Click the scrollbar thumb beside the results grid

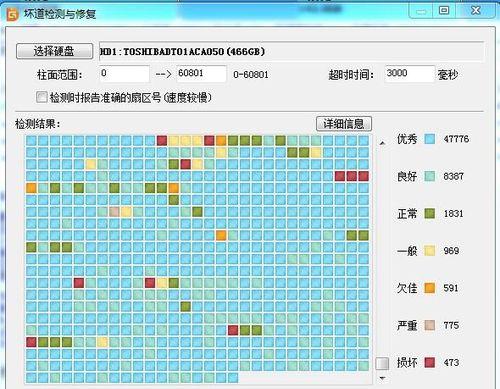382,364
